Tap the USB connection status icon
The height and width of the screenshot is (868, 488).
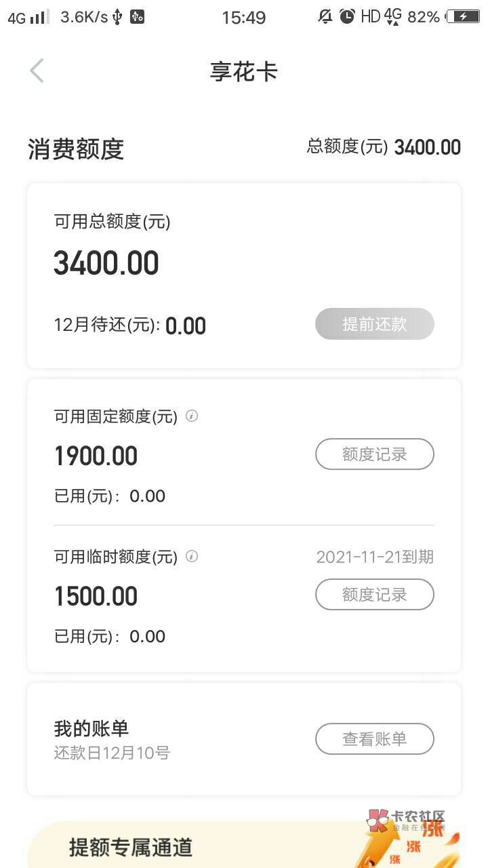click(117, 17)
